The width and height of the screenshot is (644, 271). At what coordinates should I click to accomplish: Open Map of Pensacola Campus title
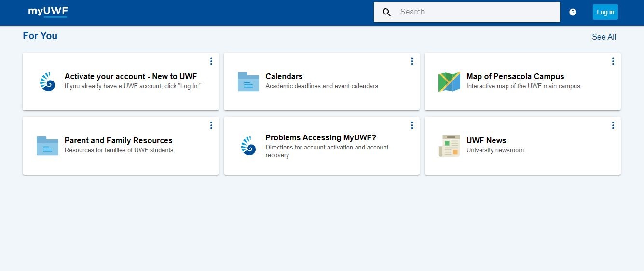515,76
